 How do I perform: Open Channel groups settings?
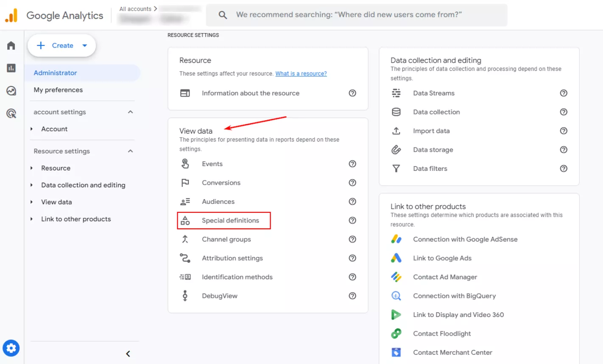coord(226,239)
